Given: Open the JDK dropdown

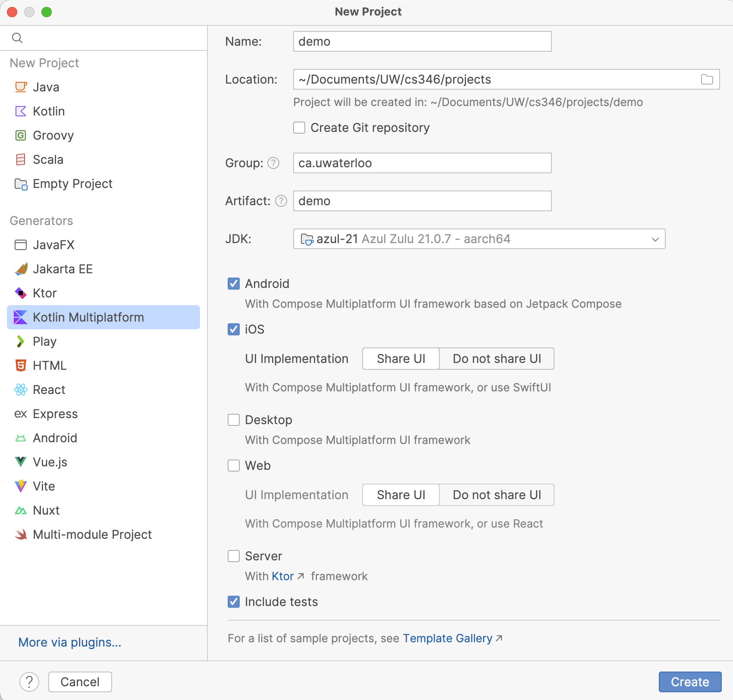Looking at the screenshot, I should click(479, 239).
